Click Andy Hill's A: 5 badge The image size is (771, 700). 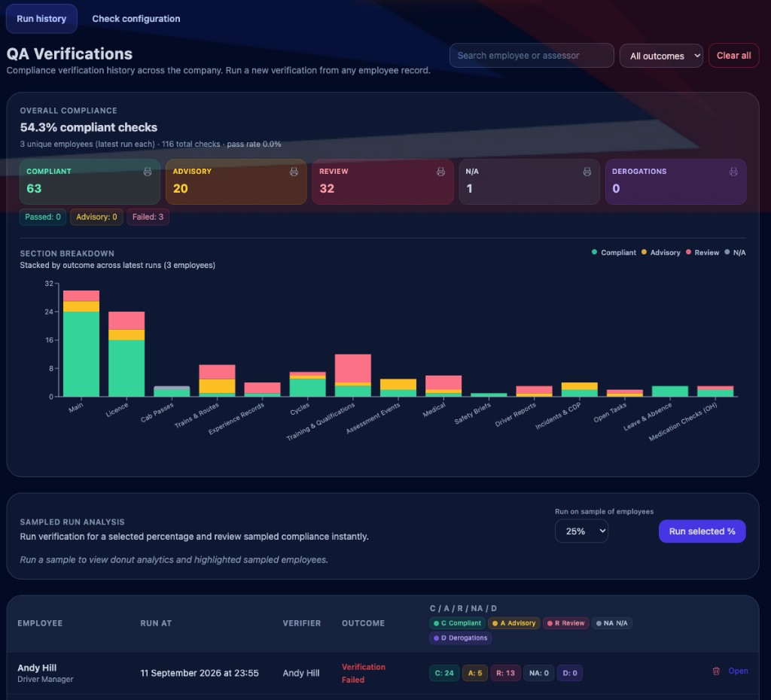[474, 673]
